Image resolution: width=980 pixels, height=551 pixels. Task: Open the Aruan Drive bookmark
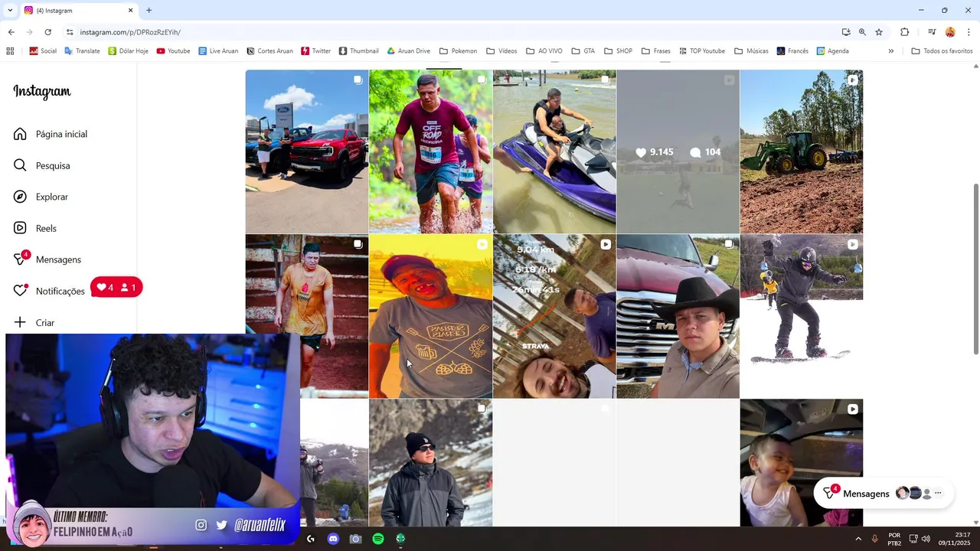point(408,51)
